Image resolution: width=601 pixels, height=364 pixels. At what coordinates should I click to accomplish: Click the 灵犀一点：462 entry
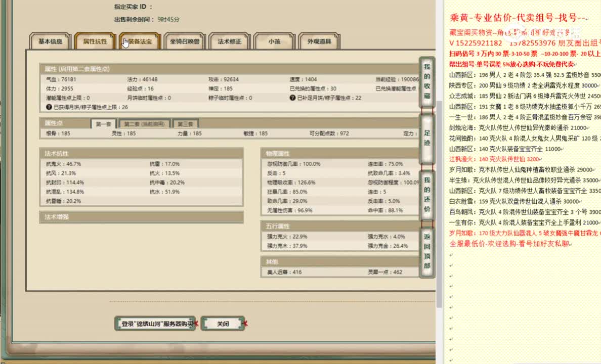coord(385,272)
